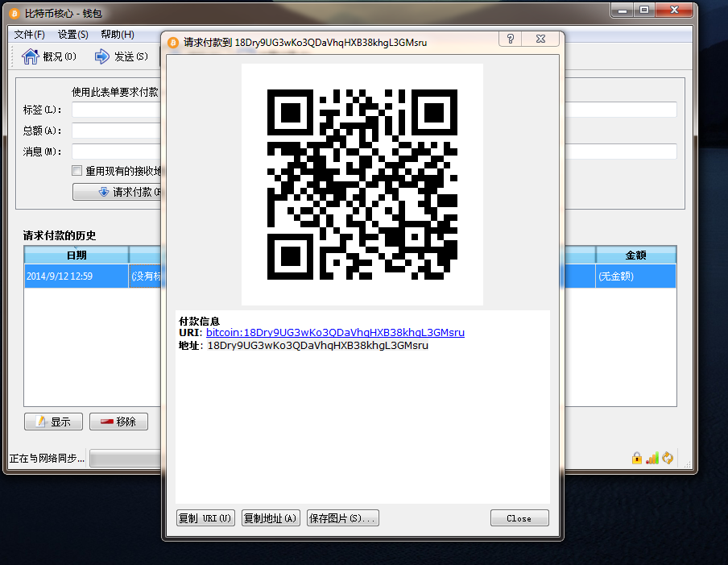Image resolution: width=728 pixels, height=565 pixels.
Task: Open the 设置(S) menu
Action: point(73,35)
